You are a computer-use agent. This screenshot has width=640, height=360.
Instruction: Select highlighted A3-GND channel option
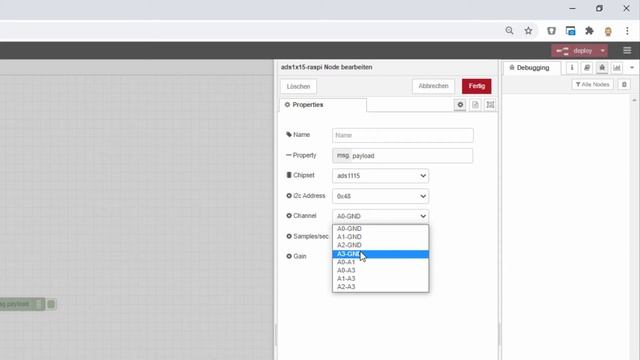tap(380, 254)
